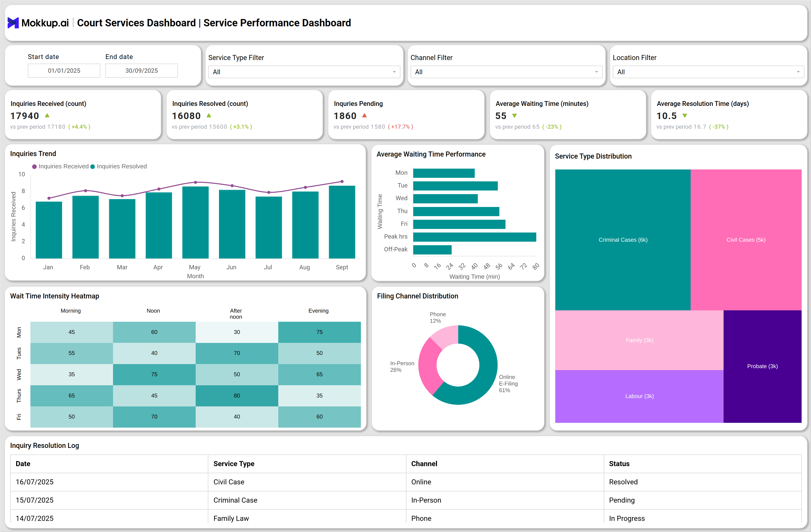This screenshot has width=811, height=532.
Task: Click Phone 12% donut segment
Action: pyautogui.click(x=446, y=335)
